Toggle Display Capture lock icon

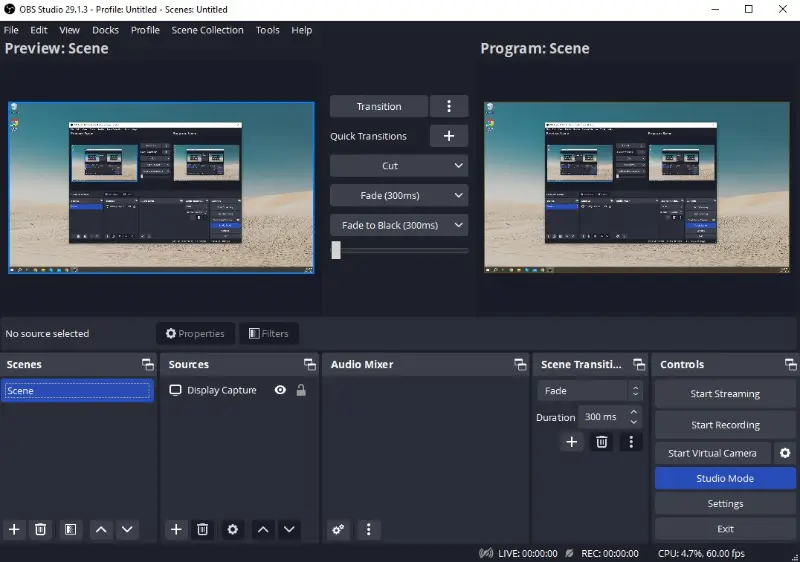(301, 390)
